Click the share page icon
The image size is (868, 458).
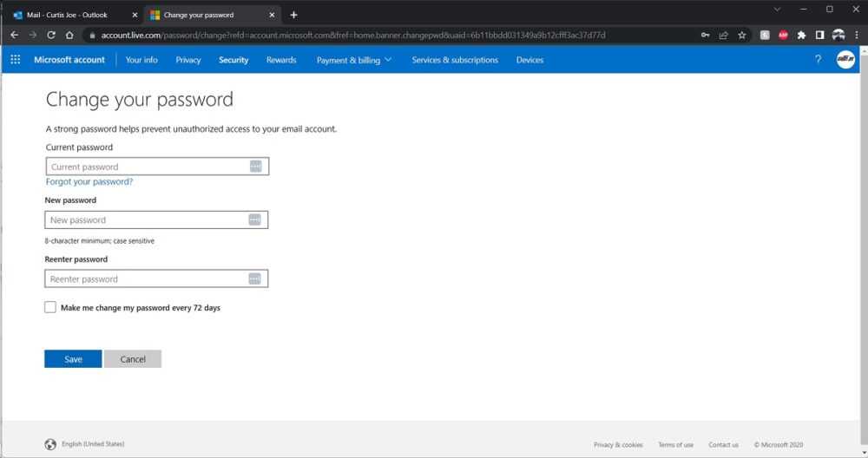(724, 35)
